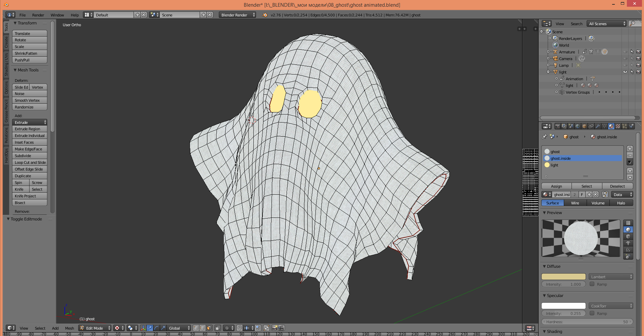Toggle the translate manipulator arrow icon

(x=150, y=328)
